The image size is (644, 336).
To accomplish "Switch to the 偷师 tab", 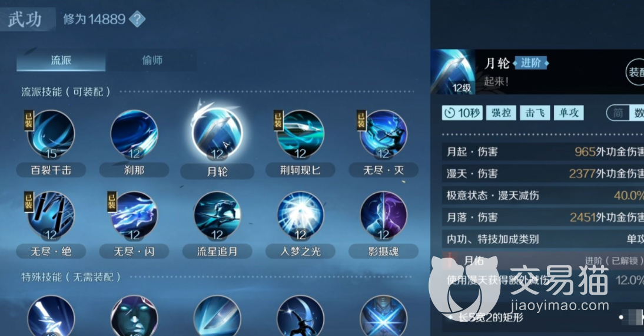I will [152, 61].
